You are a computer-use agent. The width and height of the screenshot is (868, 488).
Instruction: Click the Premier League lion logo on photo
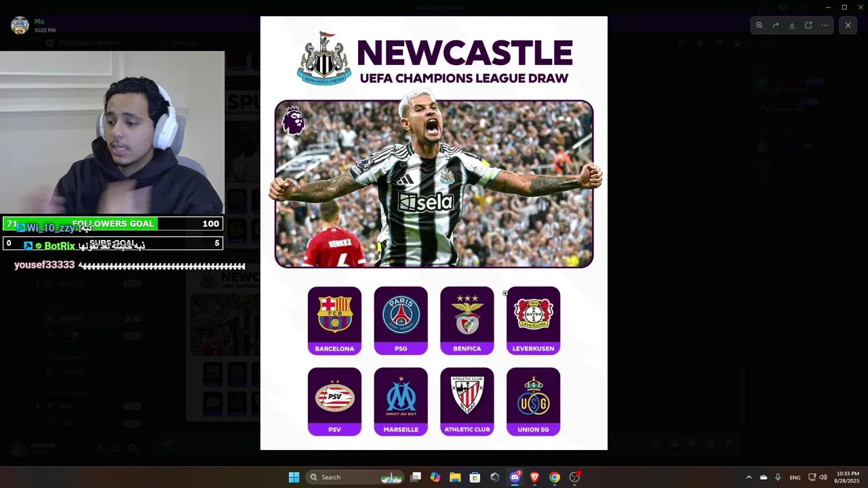[x=293, y=120]
